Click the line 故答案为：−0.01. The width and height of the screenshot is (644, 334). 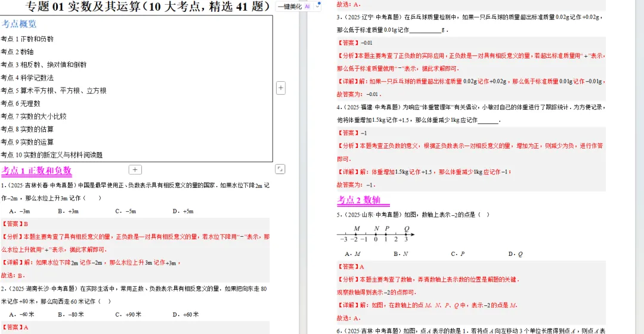click(x=359, y=94)
